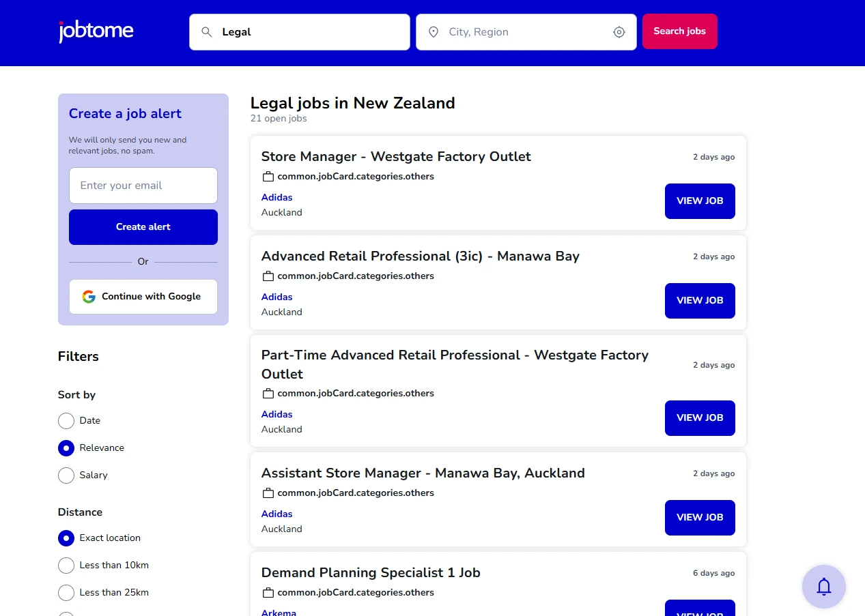The height and width of the screenshot is (616, 865).
Task: Click the magnifier icon in the search field
Action: 207,32
